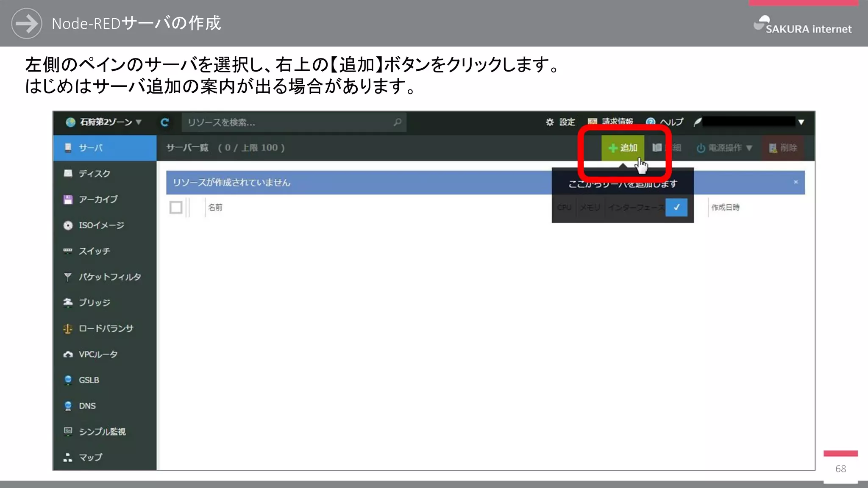Confirm the tooltip with the blue checkmark button
The width and height of the screenshot is (868, 488).
676,208
